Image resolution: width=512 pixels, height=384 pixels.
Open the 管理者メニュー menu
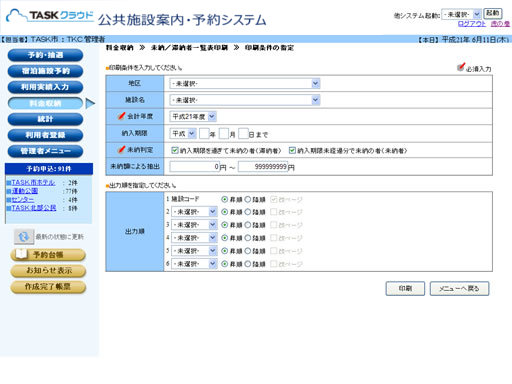click(45, 151)
